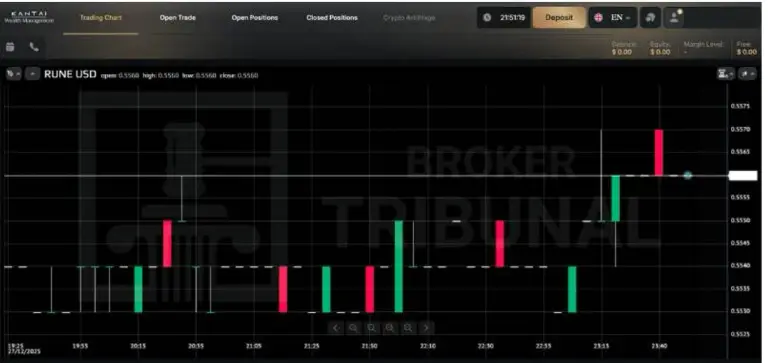Open the Open Trade tab
Screen dimensions: 768x363
[177, 18]
